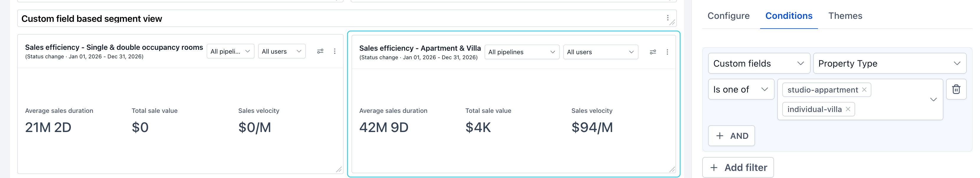Click the AND button
Image resolution: width=980 pixels, height=178 pixels.
(731, 136)
